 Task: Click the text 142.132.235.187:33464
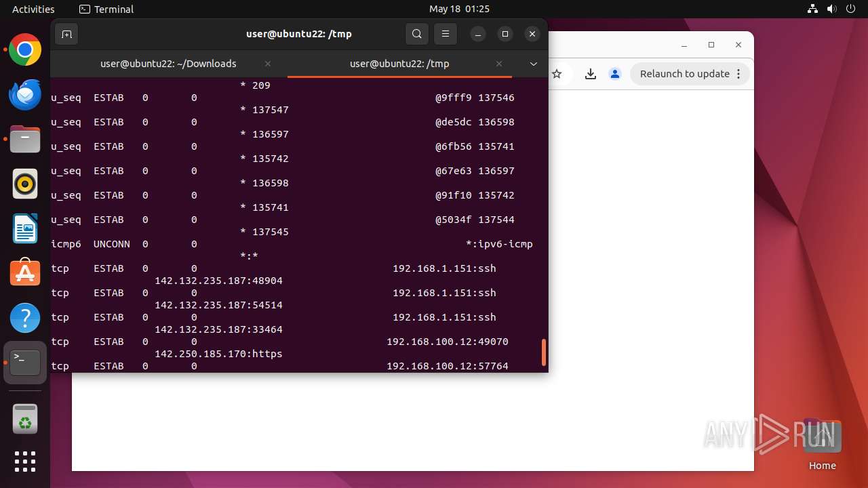pyautogui.click(x=218, y=329)
